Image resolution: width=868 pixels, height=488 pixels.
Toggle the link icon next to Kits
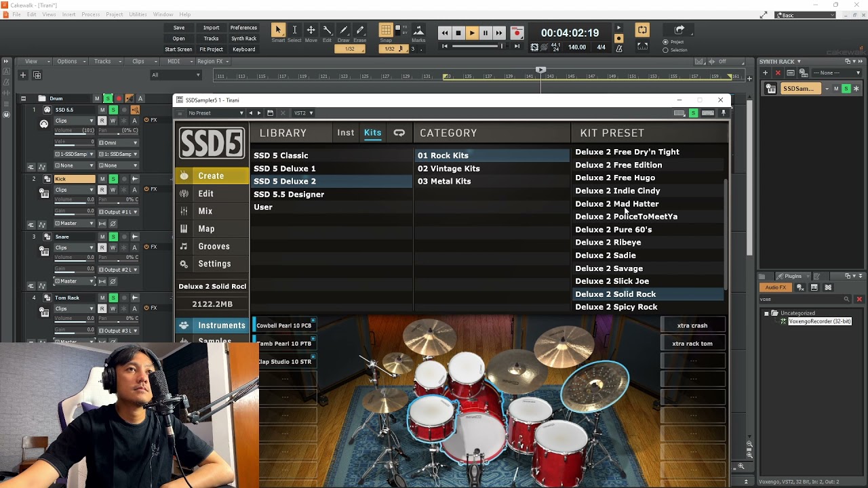coord(399,133)
